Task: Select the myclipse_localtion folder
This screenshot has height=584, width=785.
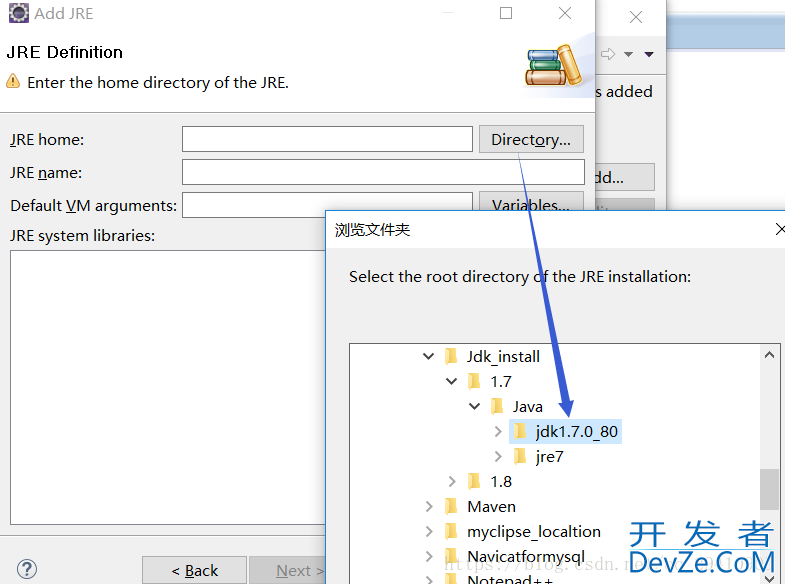Action: click(x=534, y=531)
